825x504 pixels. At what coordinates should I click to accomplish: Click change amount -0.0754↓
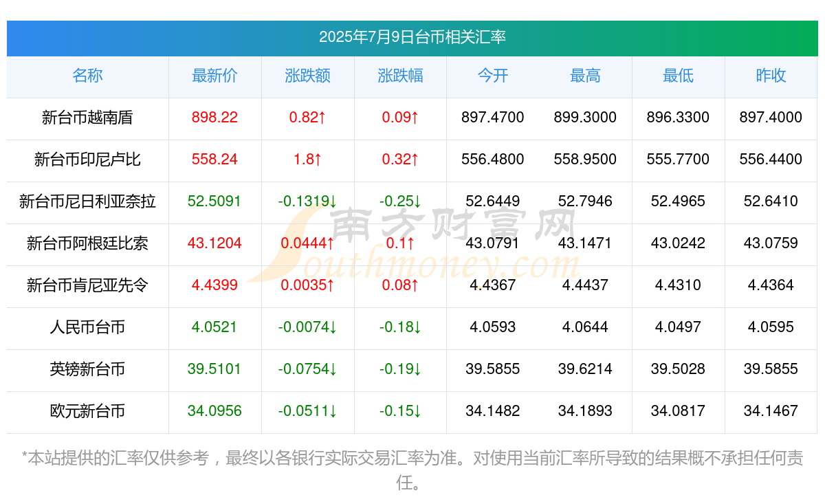(x=307, y=369)
